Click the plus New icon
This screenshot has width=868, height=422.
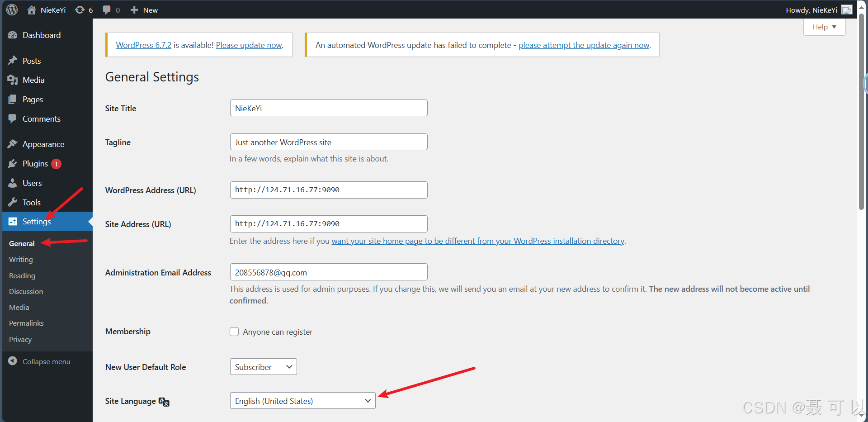[x=134, y=10]
